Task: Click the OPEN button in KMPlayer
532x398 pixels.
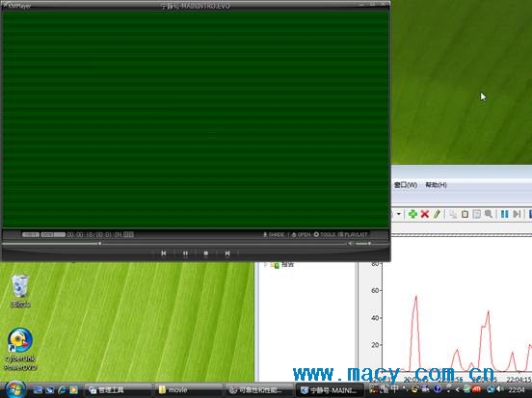Action: tap(302, 234)
